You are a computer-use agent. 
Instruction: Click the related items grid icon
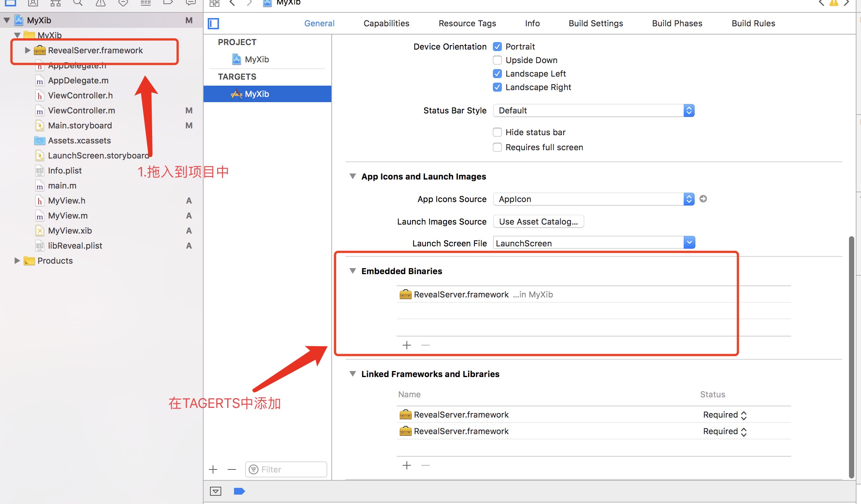[x=214, y=3]
